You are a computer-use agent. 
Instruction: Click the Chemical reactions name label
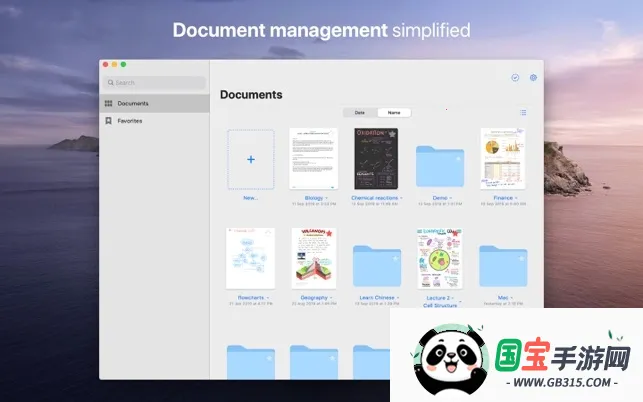374,198
